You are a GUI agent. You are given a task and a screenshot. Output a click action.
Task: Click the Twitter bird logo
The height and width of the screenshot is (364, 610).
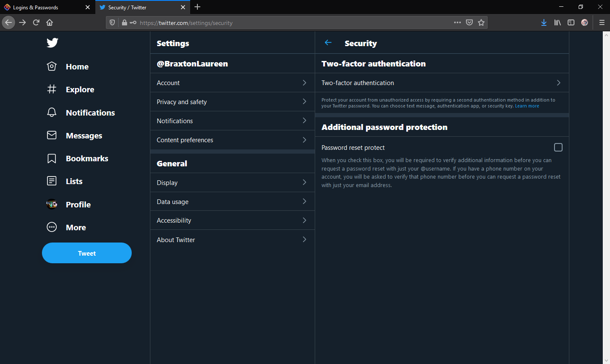point(52,42)
